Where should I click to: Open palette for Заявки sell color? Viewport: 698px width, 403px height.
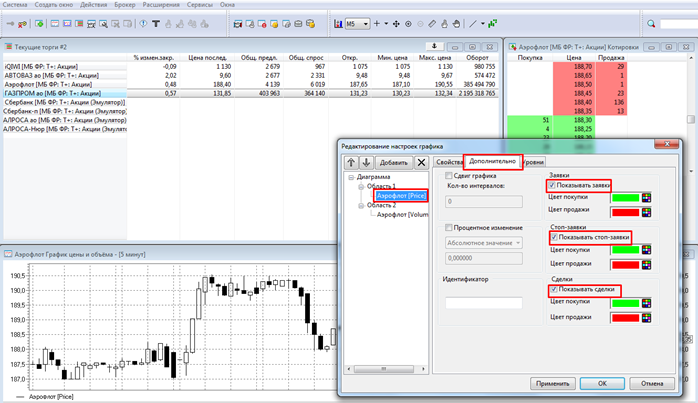pos(646,212)
